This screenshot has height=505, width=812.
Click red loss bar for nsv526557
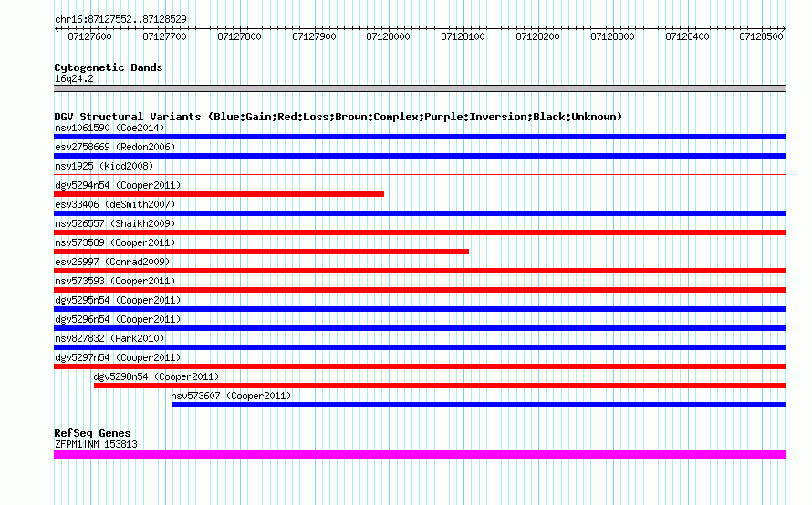[420, 232]
